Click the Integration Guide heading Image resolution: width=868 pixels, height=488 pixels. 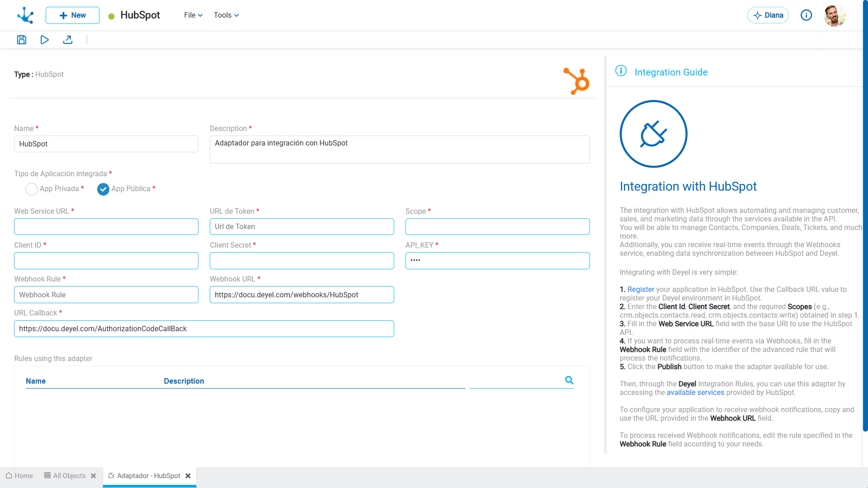[x=671, y=72]
